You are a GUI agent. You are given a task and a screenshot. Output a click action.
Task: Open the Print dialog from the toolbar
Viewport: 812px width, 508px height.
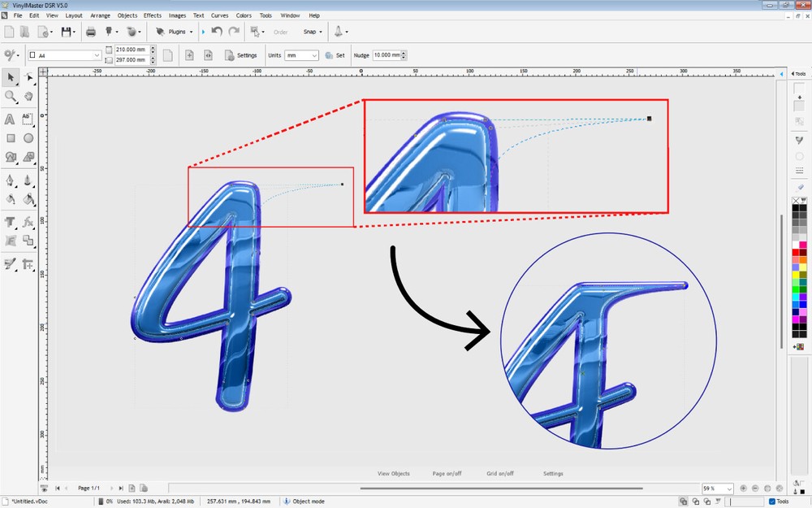pyautogui.click(x=91, y=31)
